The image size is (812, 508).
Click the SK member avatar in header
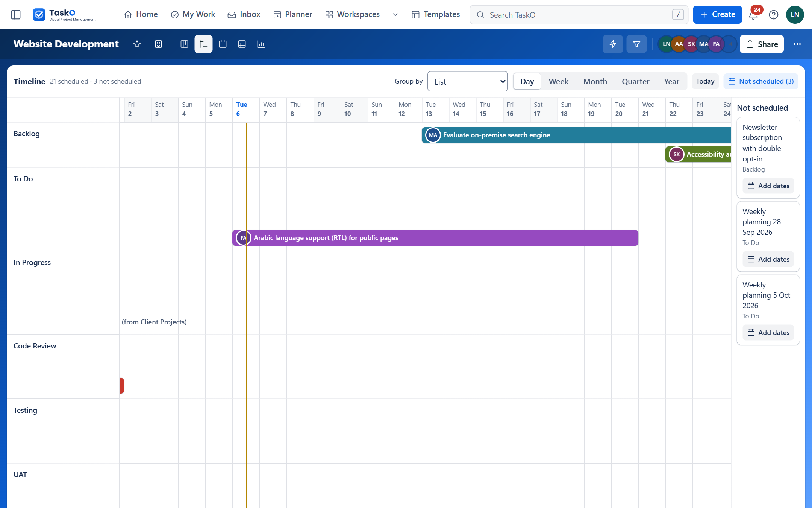pos(691,44)
